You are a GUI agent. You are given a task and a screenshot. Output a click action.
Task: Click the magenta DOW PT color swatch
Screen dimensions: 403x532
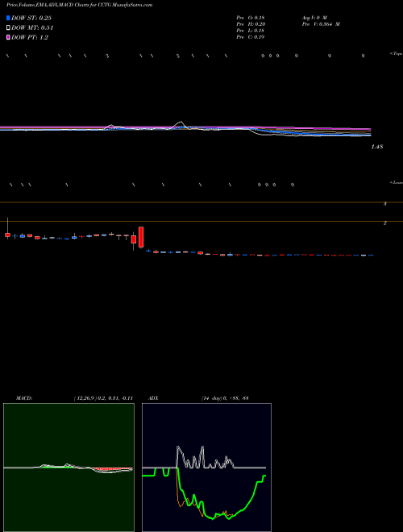click(x=8, y=37)
